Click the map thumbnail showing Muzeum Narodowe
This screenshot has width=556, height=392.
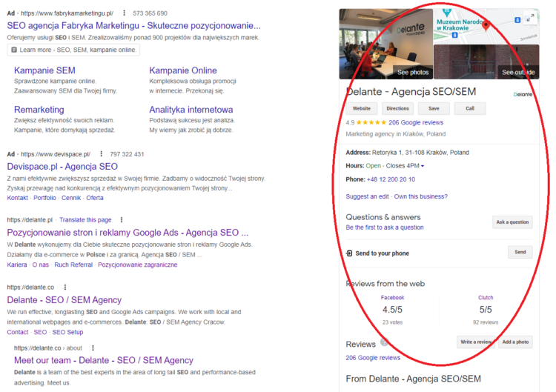pyautogui.click(x=486, y=26)
